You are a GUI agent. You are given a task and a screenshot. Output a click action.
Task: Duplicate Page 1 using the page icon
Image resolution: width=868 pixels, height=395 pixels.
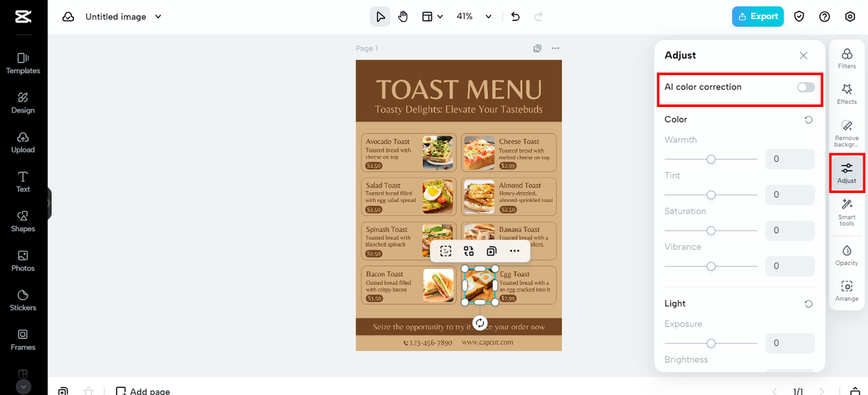point(537,48)
